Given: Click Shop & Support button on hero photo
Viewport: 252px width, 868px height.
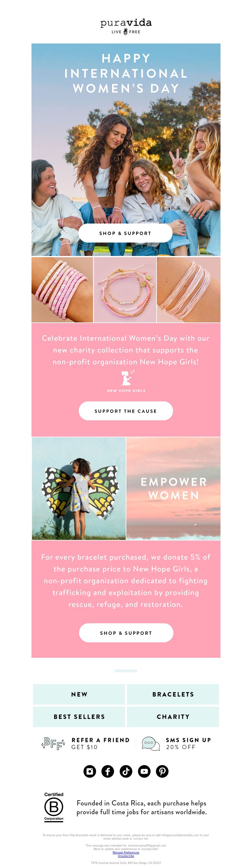Looking at the screenshot, I should (x=125, y=233).
